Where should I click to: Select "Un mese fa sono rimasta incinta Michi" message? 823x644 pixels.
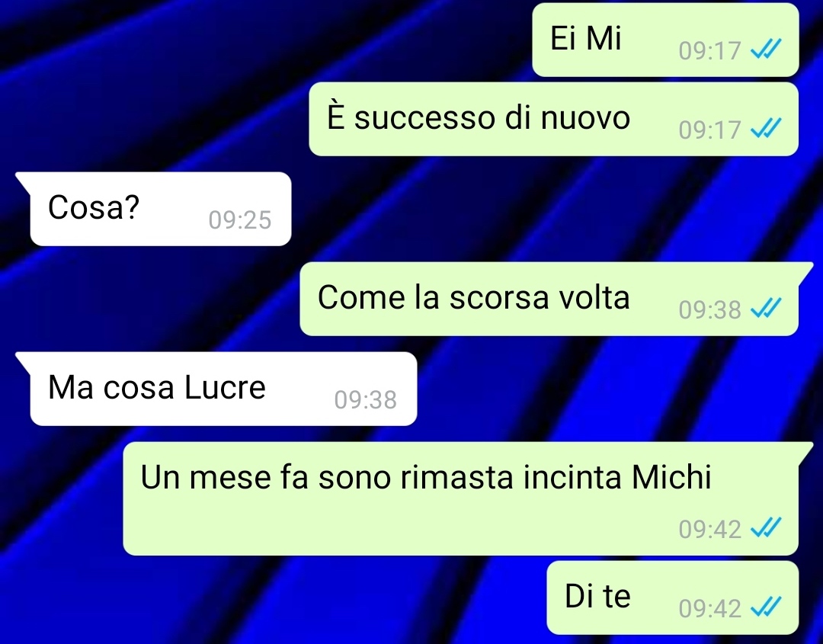click(461, 498)
